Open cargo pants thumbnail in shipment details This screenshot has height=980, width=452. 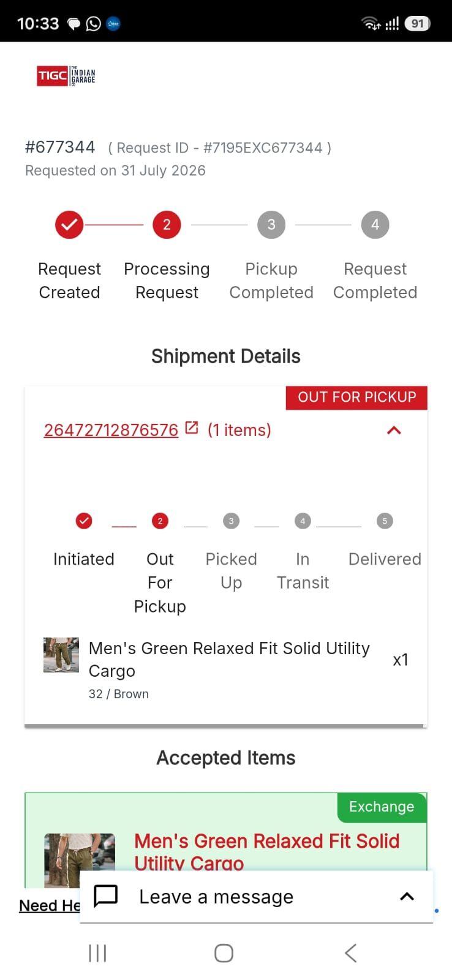coord(61,655)
